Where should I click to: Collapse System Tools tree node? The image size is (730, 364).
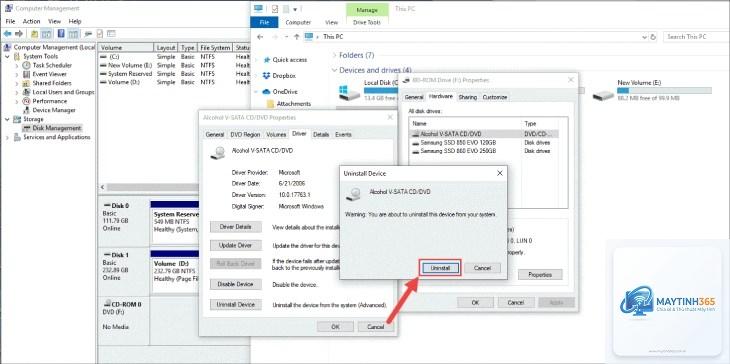point(7,56)
